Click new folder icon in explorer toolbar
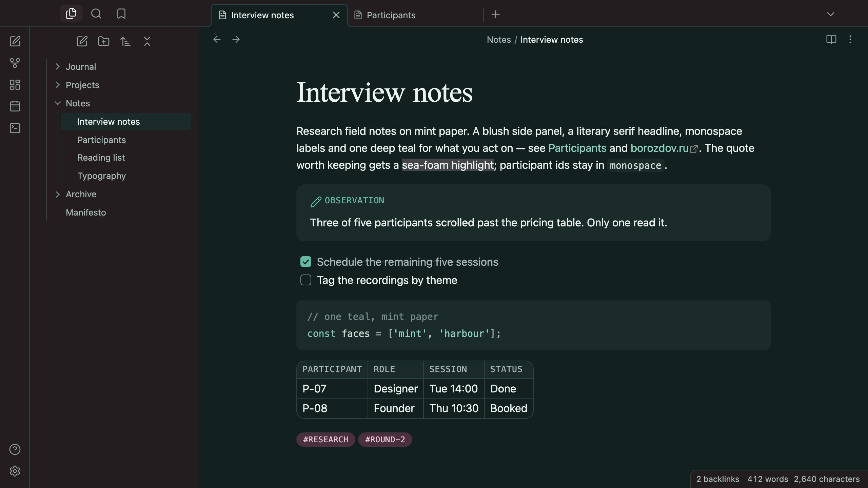868x488 pixels. pos(104,41)
